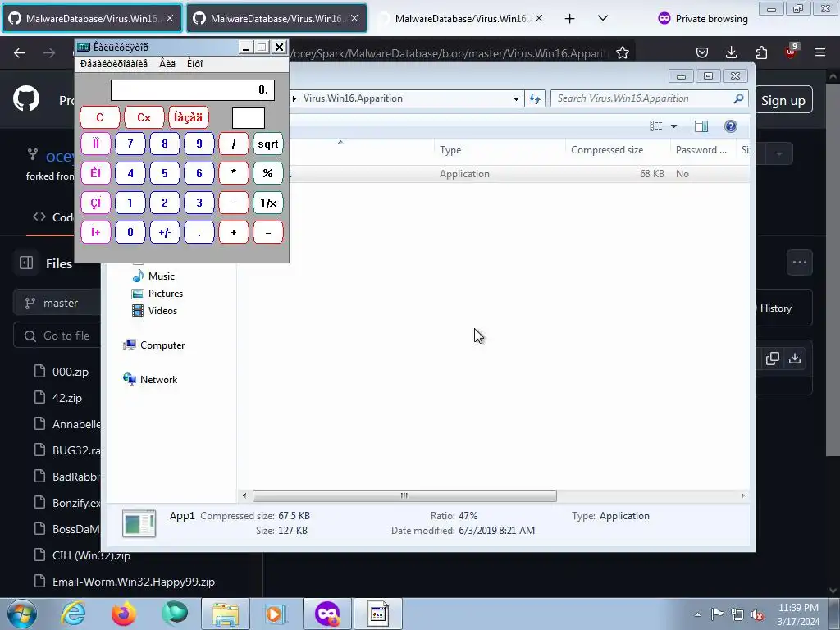Click the calculator C clear button
This screenshot has height=630, width=840.
tap(99, 117)
